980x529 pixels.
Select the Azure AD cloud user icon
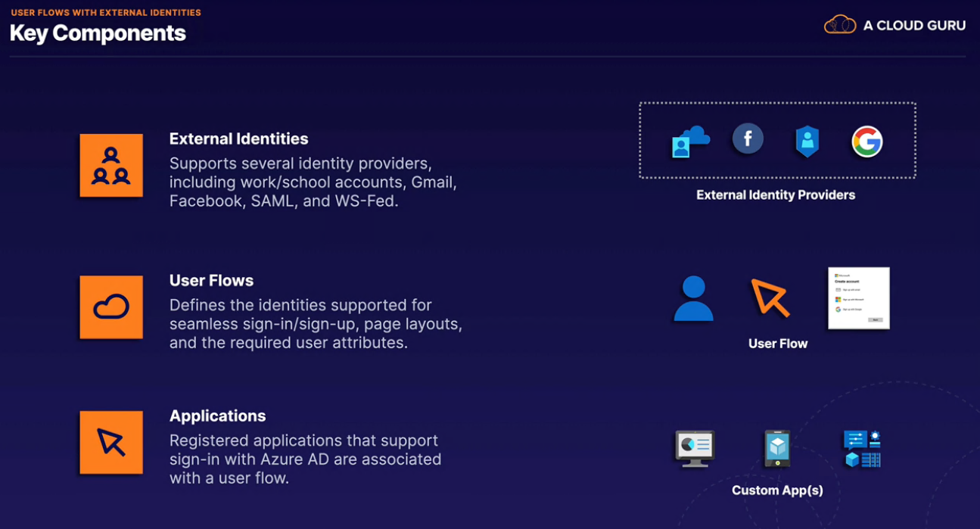(x=690, y=142)
